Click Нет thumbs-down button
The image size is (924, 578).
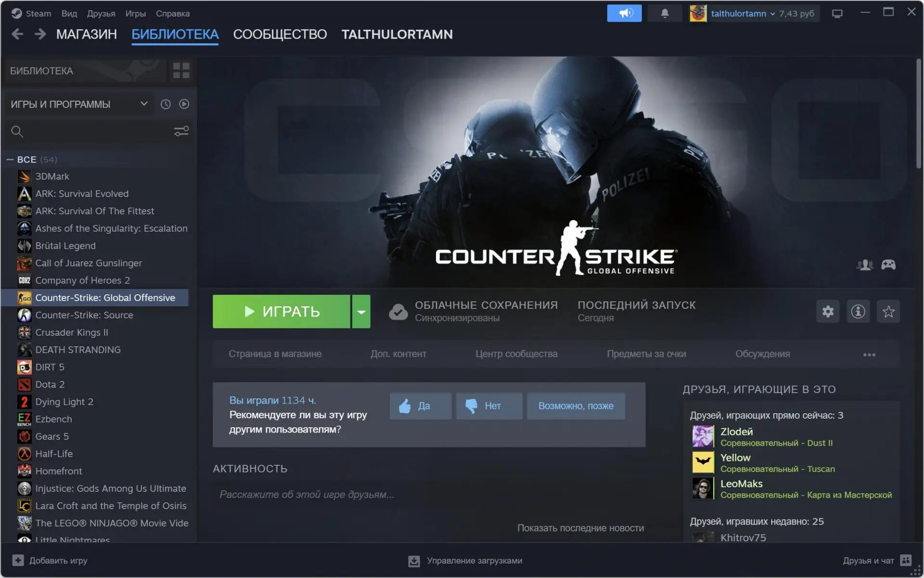pyautogui.click(x=489, y=406)
